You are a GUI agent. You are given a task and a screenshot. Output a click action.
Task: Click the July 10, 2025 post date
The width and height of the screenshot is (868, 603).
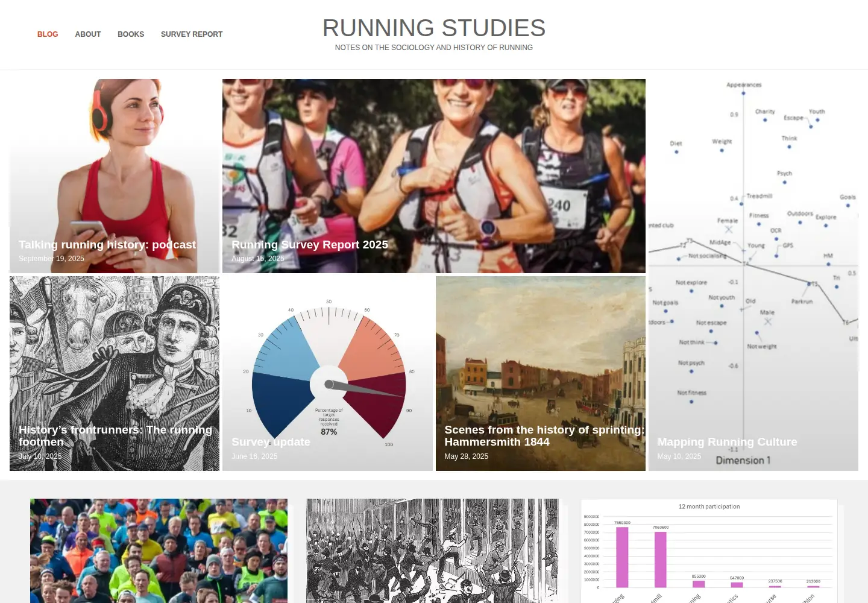pyautogui.click(x=40, y=456)
